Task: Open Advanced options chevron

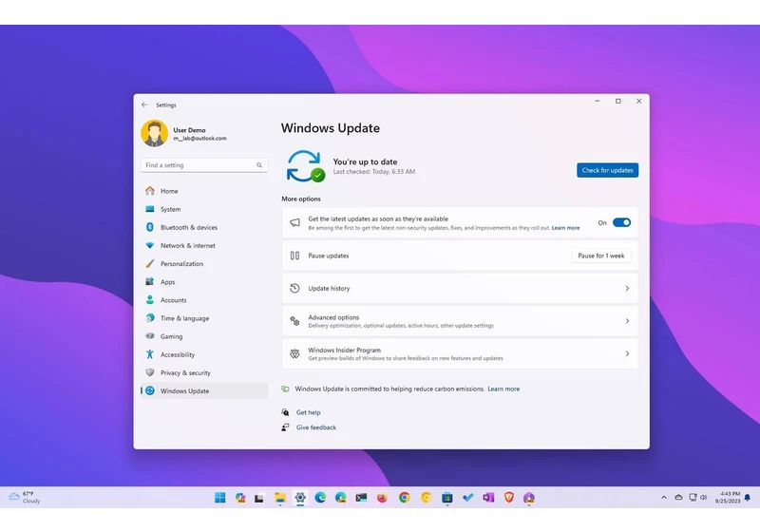Action: coord(627,321)
